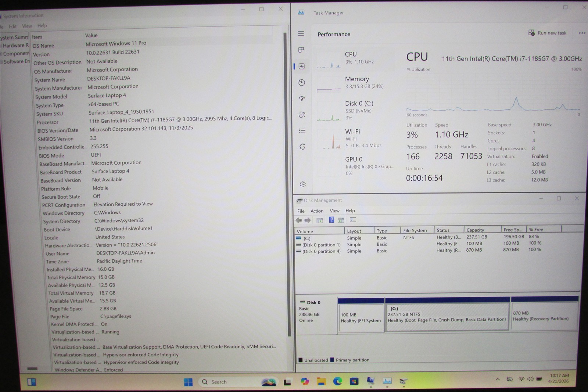Click Disk Management help toolbar icon
The width and height of the screenshot is (588, 392).
331,220
